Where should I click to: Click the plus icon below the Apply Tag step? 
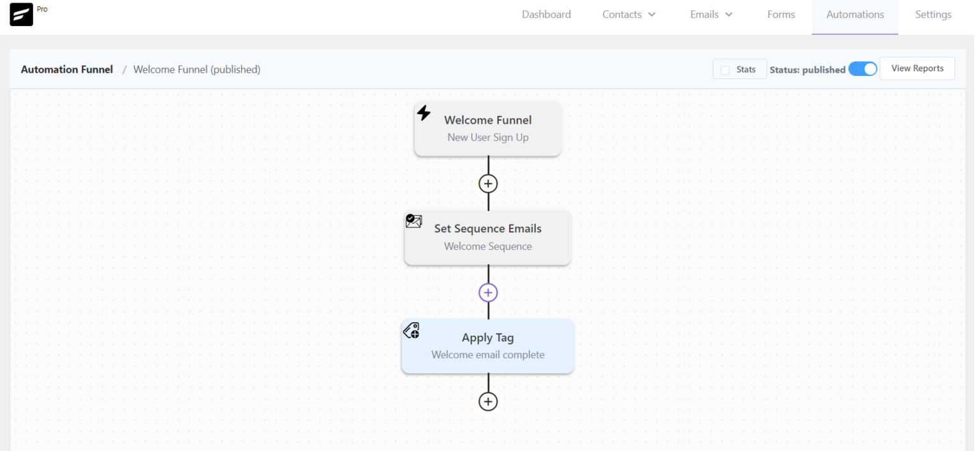tap(488, 401)
